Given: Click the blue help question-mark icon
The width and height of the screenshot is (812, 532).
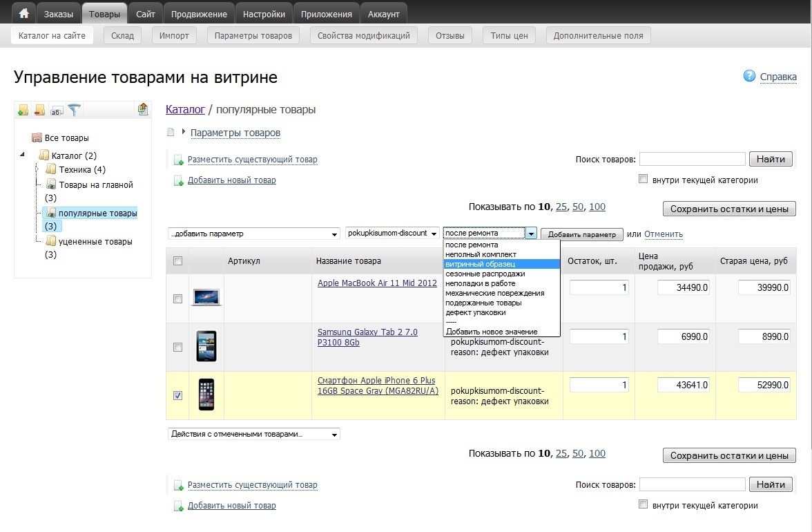Looking at the screenshot, I should (x=748, y=76).
